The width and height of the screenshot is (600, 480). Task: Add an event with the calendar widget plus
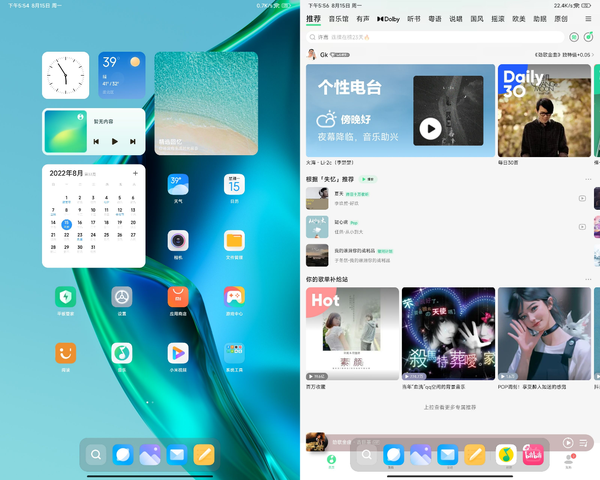[x=135, y=173]
